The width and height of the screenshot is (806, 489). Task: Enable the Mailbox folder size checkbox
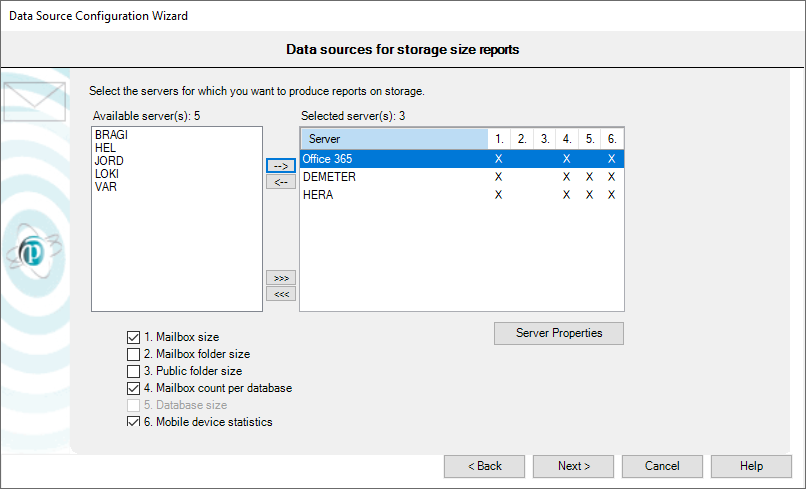point(134,354)
